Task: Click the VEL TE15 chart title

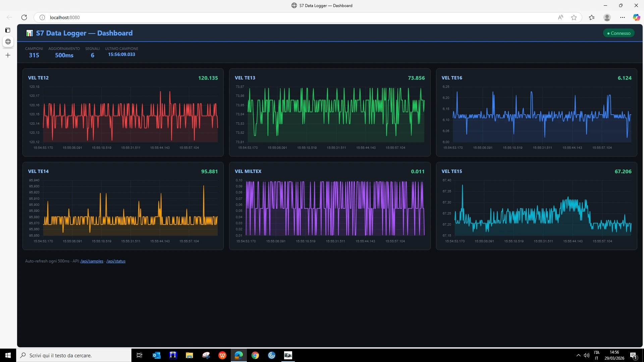Action: pyautogui.click(x=452, y=171)
